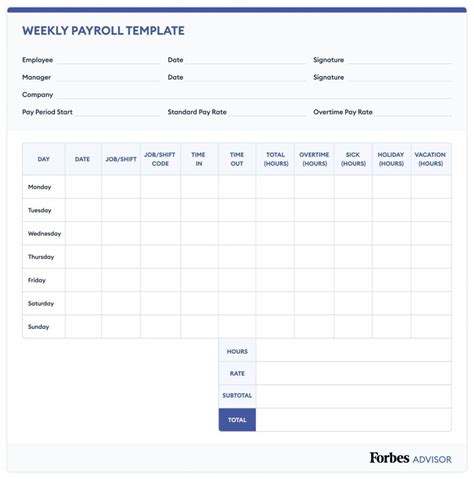Select the Sunday Vacation hours cell
Viewport: 474px width, 479px height.
pyautogui.click(x=431, y=327)
